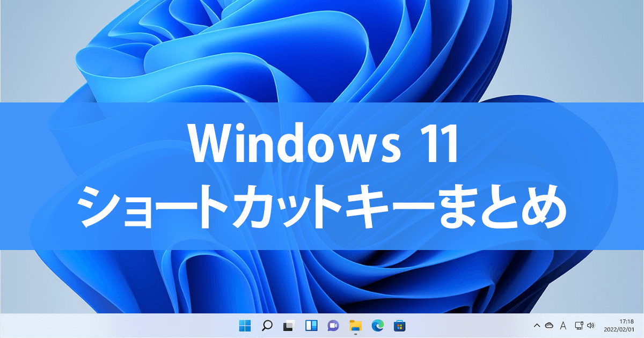The width and height of the screenshot is (644, 338).
Task: Click the Search magnifier on taskbar
Action: tap(267, 325)
